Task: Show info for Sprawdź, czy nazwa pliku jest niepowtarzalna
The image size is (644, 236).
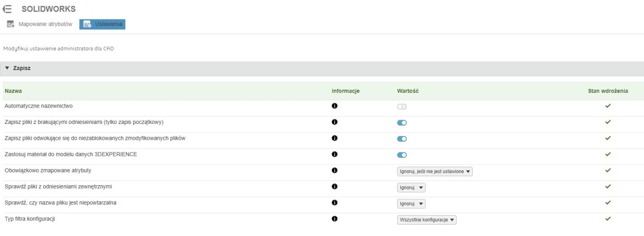Action: (x=335, y=203)
